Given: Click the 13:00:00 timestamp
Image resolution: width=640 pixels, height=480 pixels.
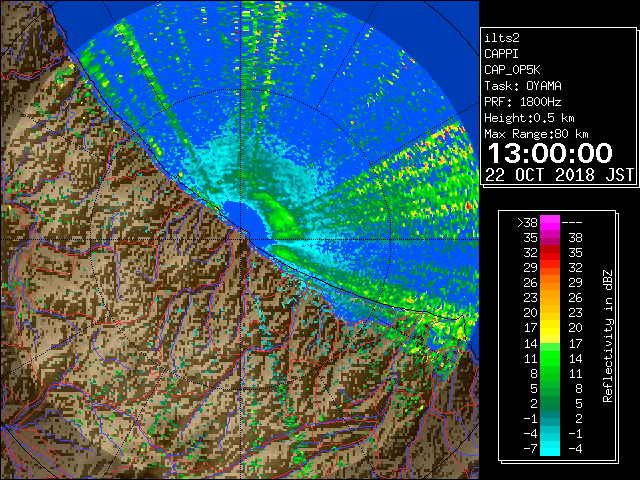Looking at the screenshot, I should pyautogui.click(x=550, y=153).
